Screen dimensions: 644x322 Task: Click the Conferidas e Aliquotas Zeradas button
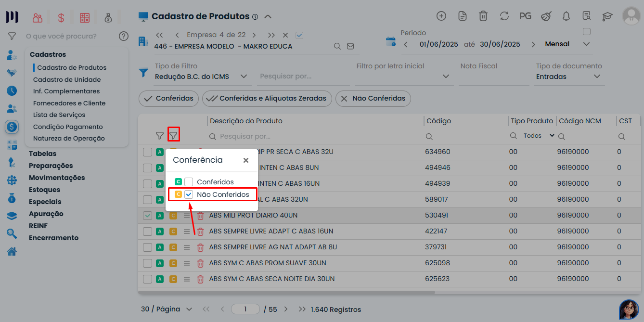pyautogui.click(x=267, y=99)
